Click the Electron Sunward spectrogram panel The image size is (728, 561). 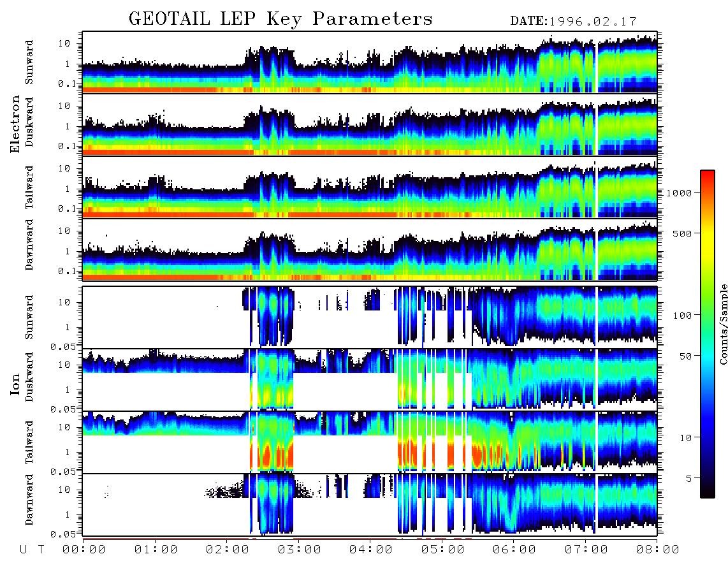pos(370,62)
